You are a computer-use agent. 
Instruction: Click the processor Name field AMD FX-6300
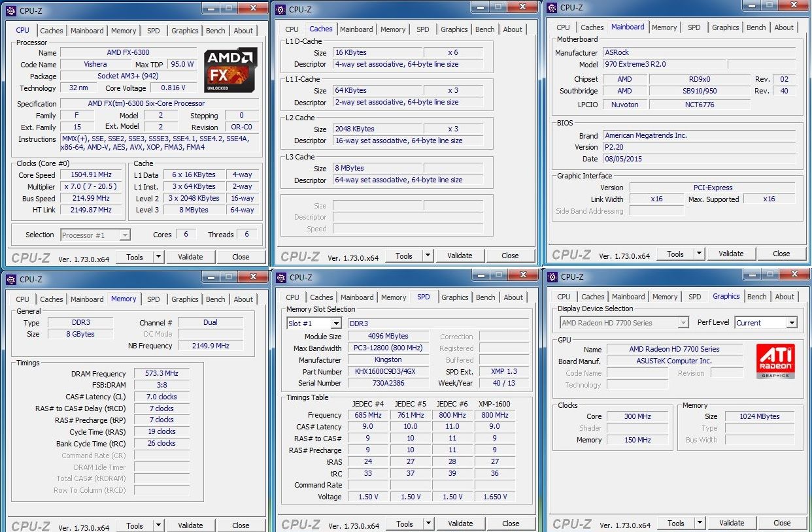pos(128,52)
